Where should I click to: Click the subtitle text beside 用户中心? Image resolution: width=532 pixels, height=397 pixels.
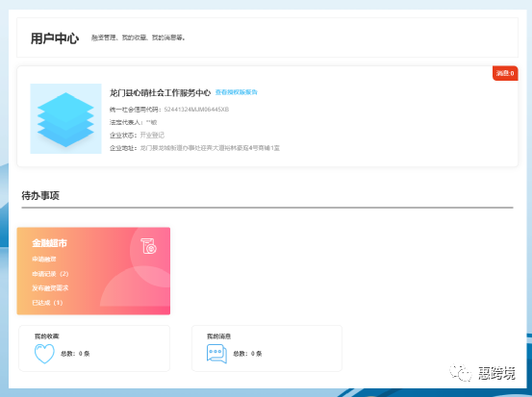point(139,37)
